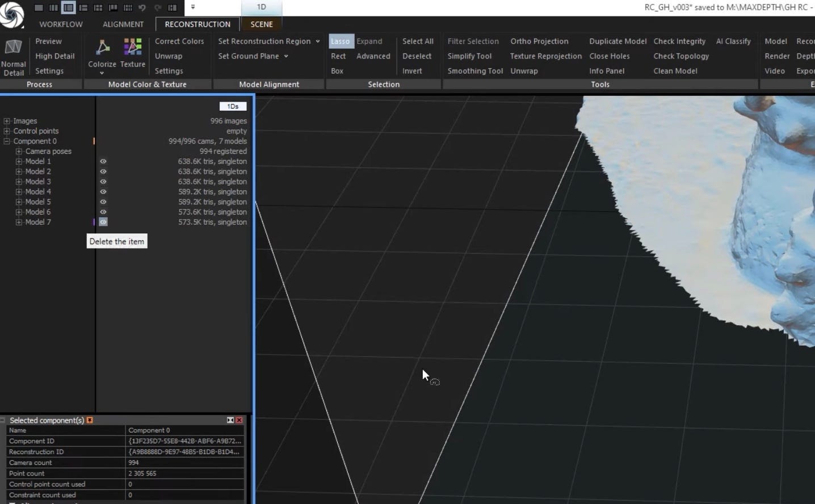Click the Simplify Tool button
Image resolution: width=815 pixels, height=504 pixels.
[x=469, y=56]
